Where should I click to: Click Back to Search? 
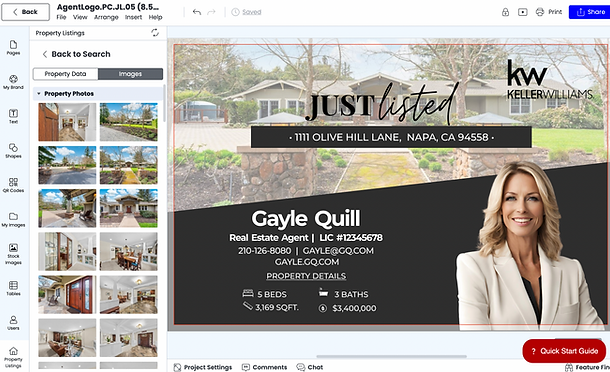click(76, 54)
